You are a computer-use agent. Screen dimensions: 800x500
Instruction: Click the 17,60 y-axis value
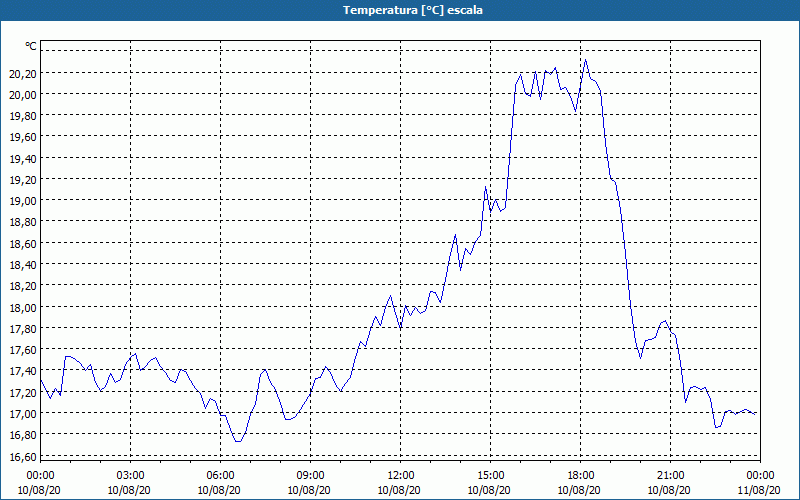pos(23,350)
